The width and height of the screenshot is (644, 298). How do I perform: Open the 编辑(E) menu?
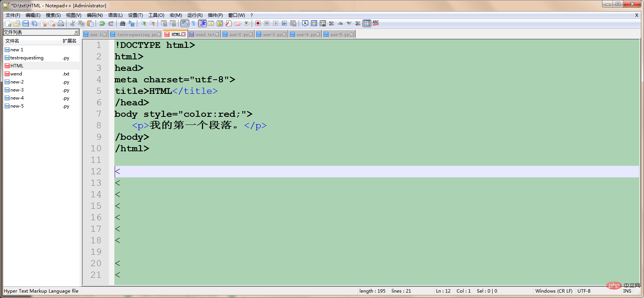[x=33, y=15]
